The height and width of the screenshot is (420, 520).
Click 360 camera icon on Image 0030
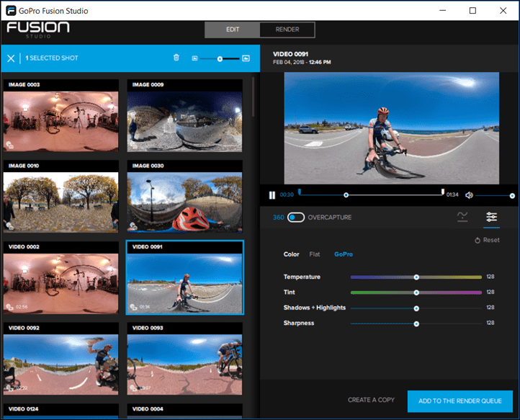(133, 226)
